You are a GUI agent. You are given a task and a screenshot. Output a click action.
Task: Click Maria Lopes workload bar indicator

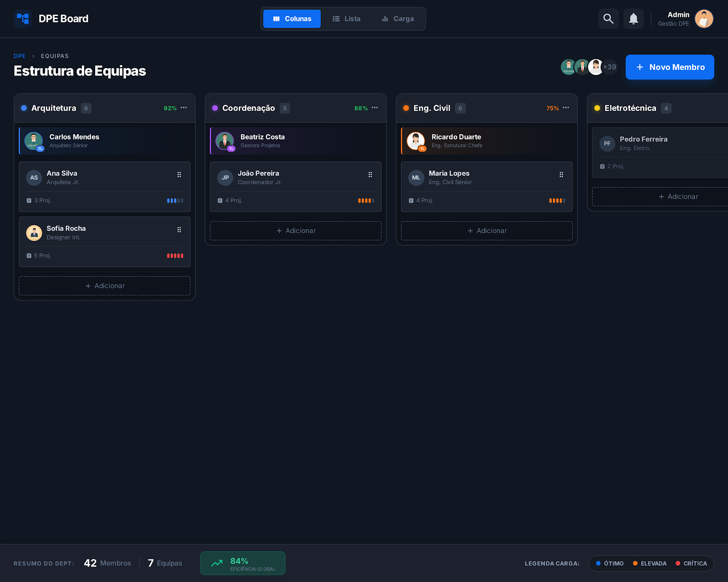click(557, 201)
